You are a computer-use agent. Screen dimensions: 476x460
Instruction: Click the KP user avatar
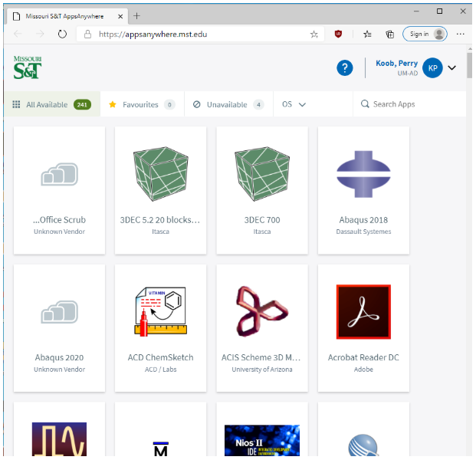pyautogui.click(x=432, y=67)
